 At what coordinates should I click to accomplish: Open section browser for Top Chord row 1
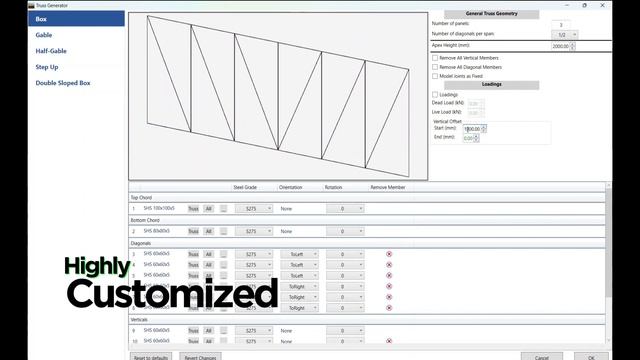click(x=223, y=209)
